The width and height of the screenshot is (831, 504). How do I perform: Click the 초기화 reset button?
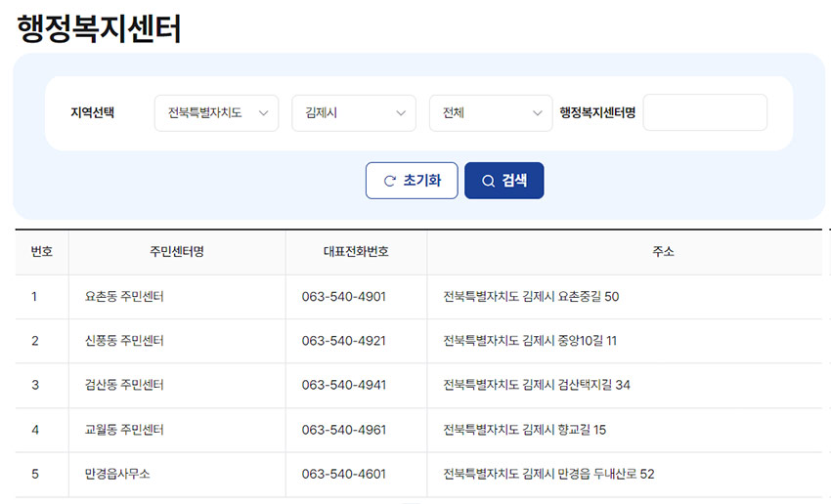tap(412, 181)
